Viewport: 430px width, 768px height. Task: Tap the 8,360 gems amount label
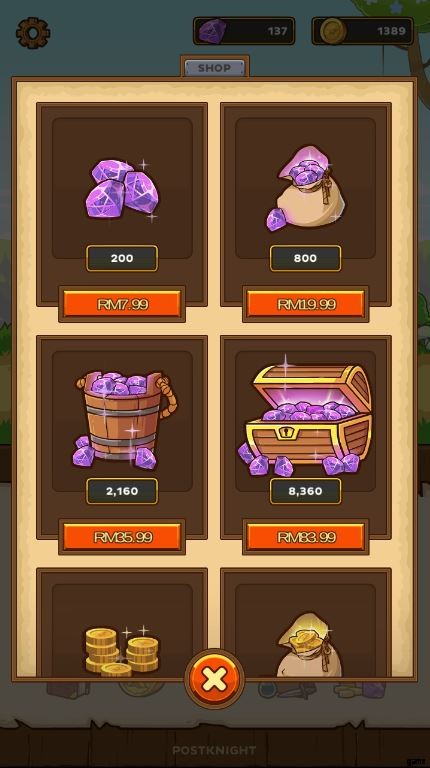coord(306,491)
